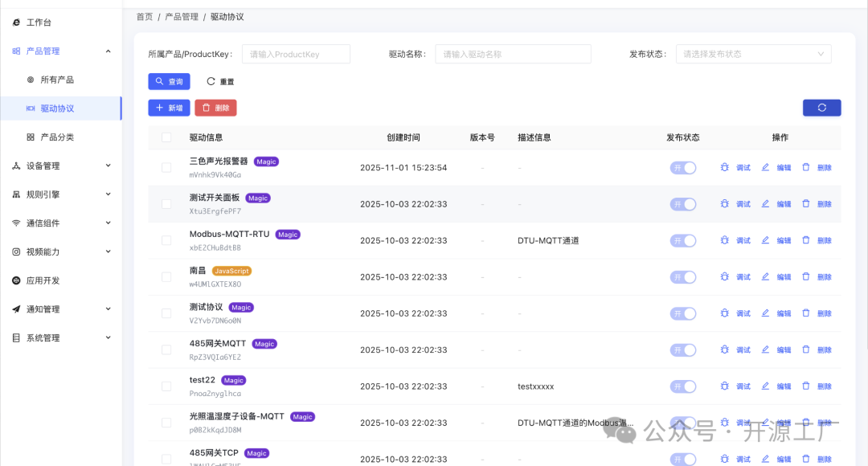Expand the 设备管理 sidebar menu
Screen dimensions: 868x466
tap(41, 164)
